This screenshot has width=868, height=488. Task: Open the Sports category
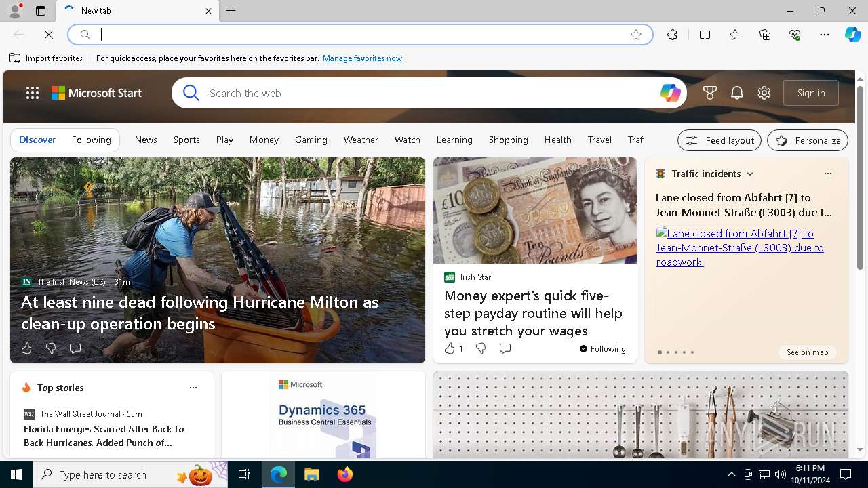(186, 140)
